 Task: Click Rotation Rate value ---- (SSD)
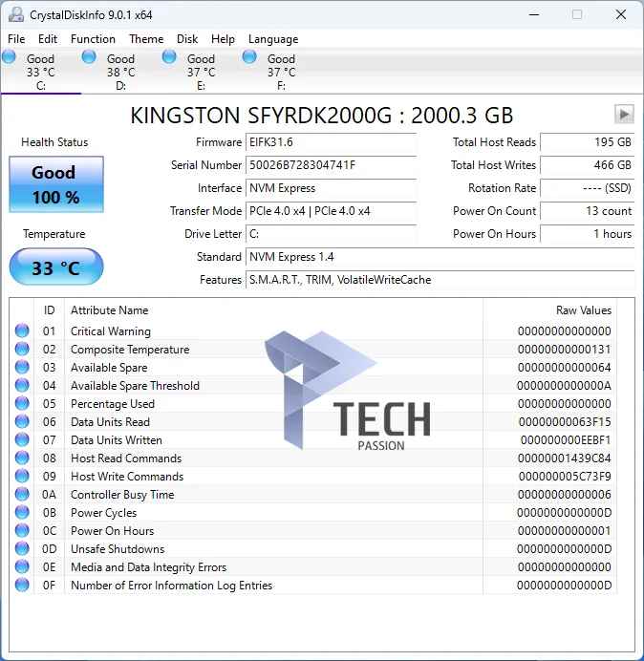click(587, 187)
